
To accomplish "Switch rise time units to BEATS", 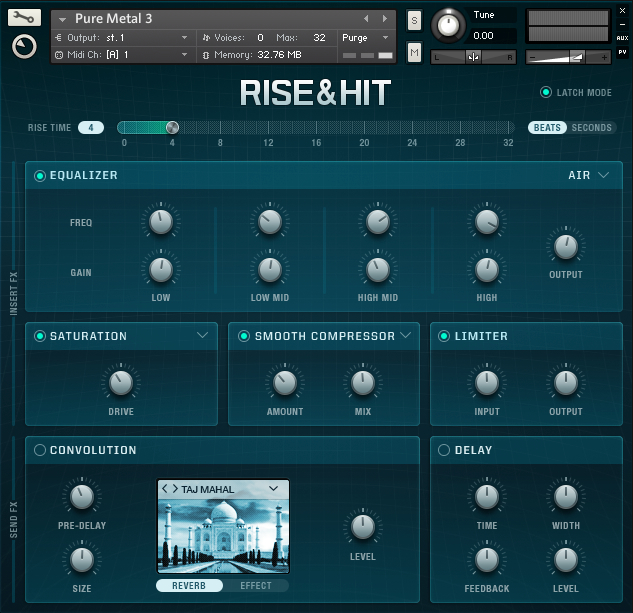I will [x=547, y=128].
